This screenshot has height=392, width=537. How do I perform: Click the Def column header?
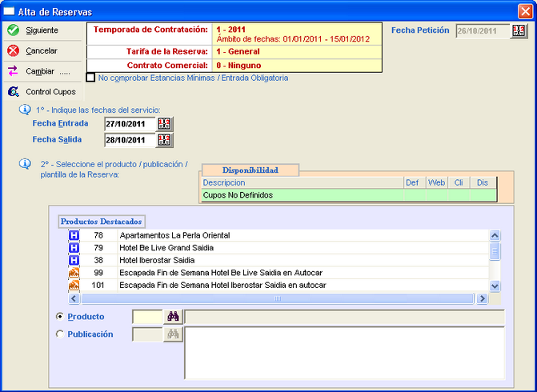pyautogui.click(x=415, y=182)
